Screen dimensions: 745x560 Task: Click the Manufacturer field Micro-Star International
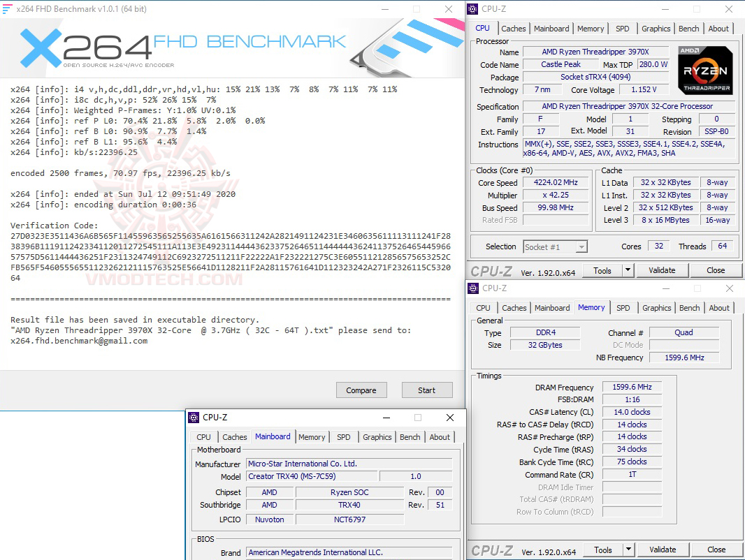pyautogui.click(x=349, y=464)
